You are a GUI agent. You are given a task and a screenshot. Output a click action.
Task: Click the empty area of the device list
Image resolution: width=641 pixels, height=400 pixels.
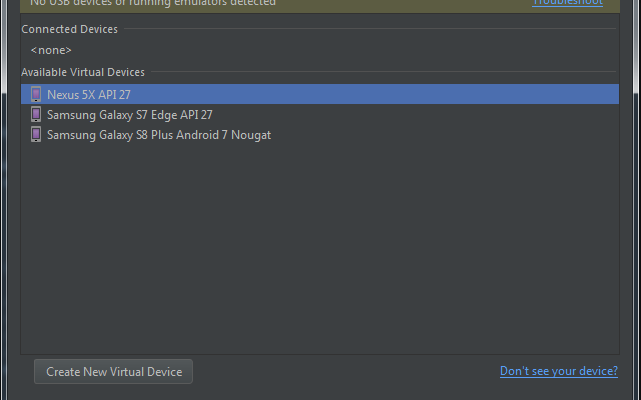pos(320,250)
